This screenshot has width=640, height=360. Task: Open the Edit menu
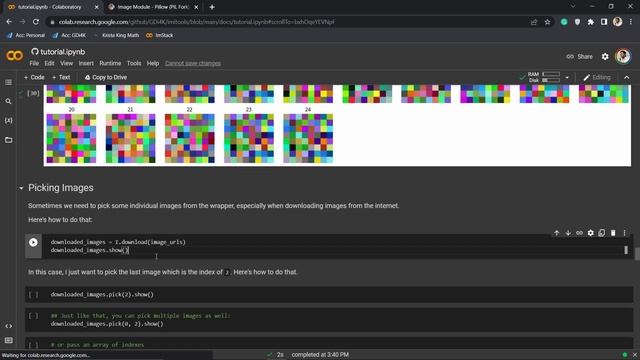click(49, 63)
